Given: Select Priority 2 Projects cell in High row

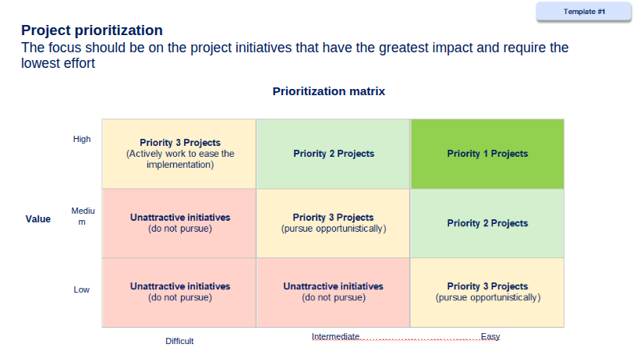Looking at the screenshot, I should coord(333,154).
